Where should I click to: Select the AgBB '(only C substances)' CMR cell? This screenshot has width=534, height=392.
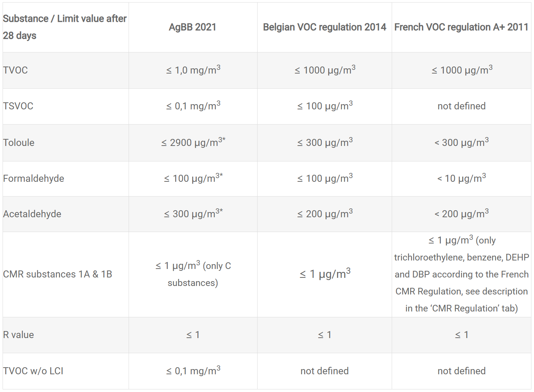tap(193, 274)
